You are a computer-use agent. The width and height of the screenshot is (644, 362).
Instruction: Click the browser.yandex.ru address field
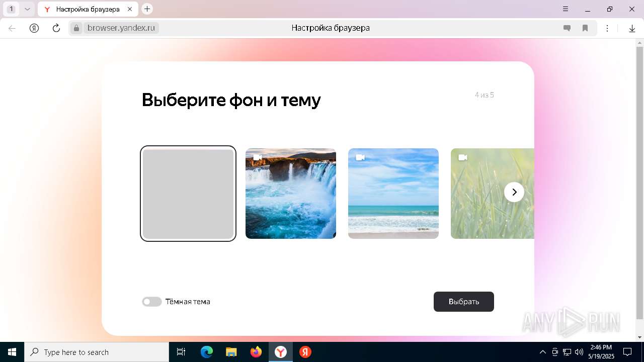(x=121, y=28)
